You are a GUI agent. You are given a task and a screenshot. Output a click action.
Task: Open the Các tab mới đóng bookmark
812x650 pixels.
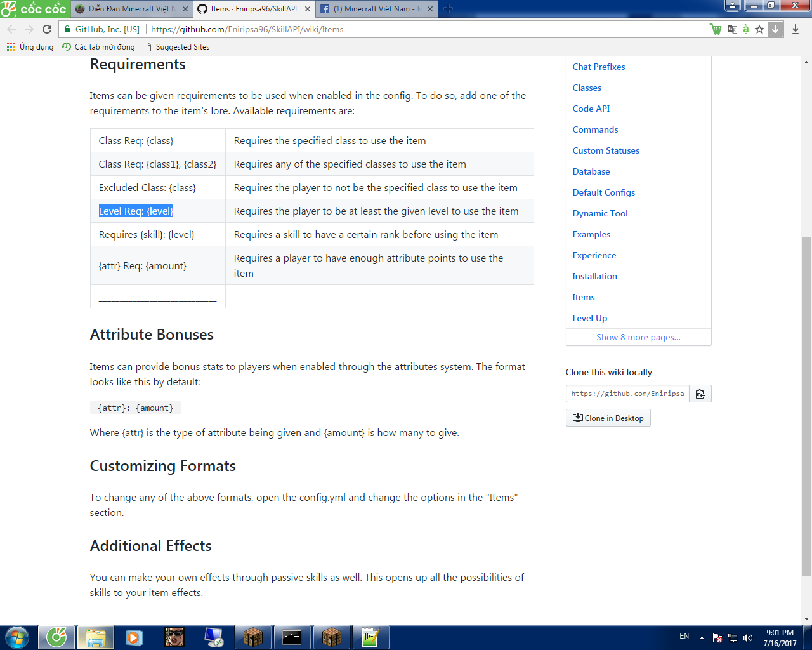[98, 47]
